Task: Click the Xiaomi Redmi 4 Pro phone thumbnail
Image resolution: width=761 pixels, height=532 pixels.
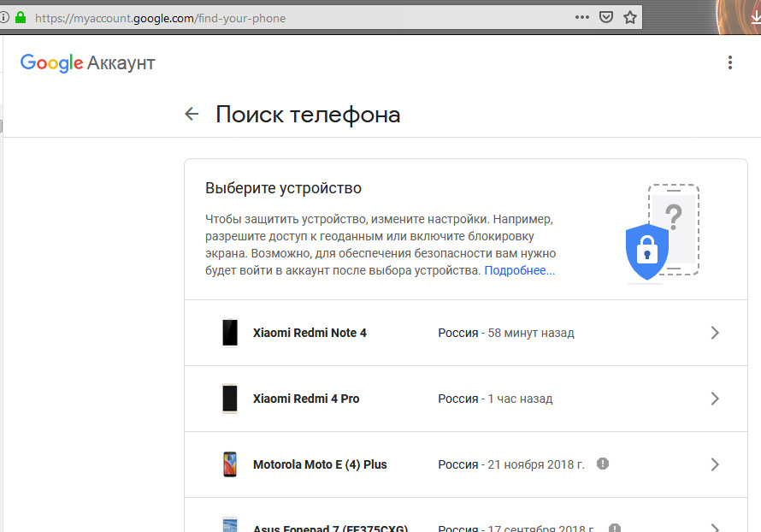Action: pos(230,399)
